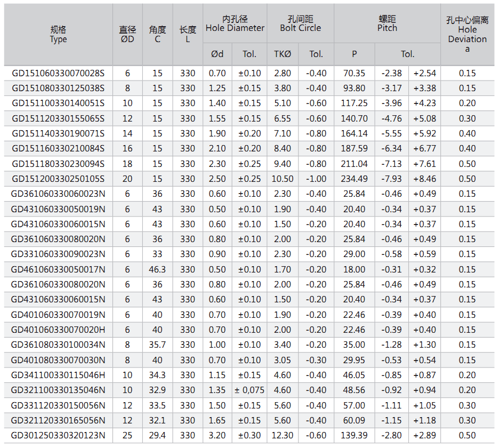Viewport: 500px width, 448px height.
Task: Select type cell GD151060330070028S
Action: pos(58,74)
